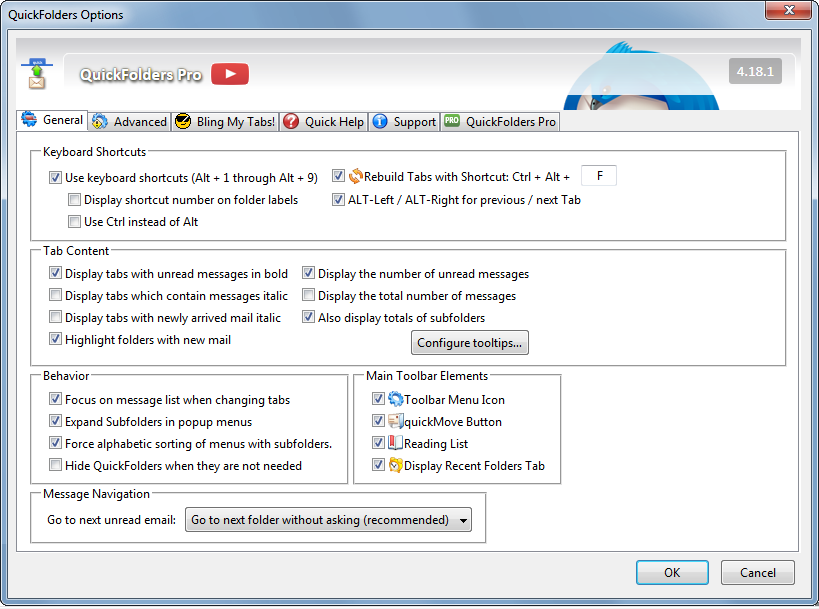Enable Hide QuickFolders when they are not needed

55,464
